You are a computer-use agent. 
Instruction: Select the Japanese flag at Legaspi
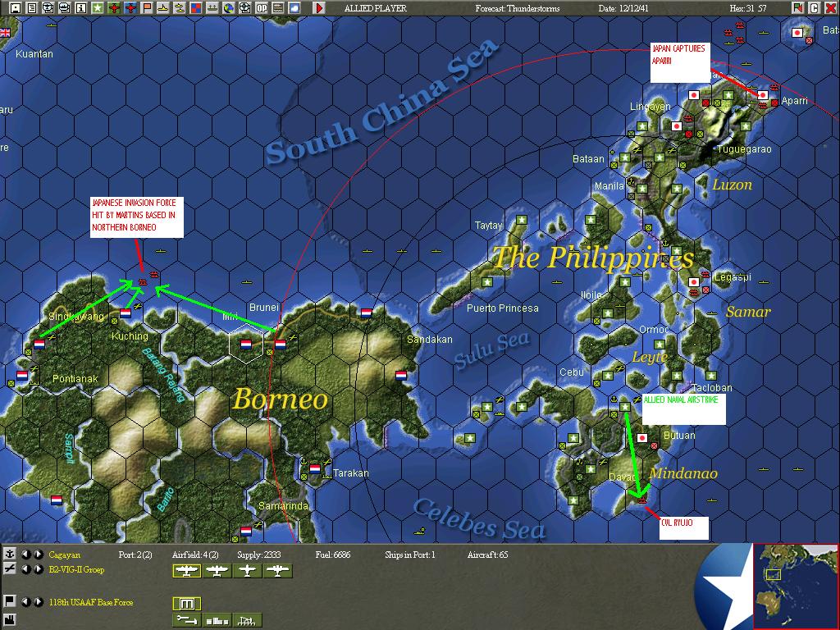[694, 282]
